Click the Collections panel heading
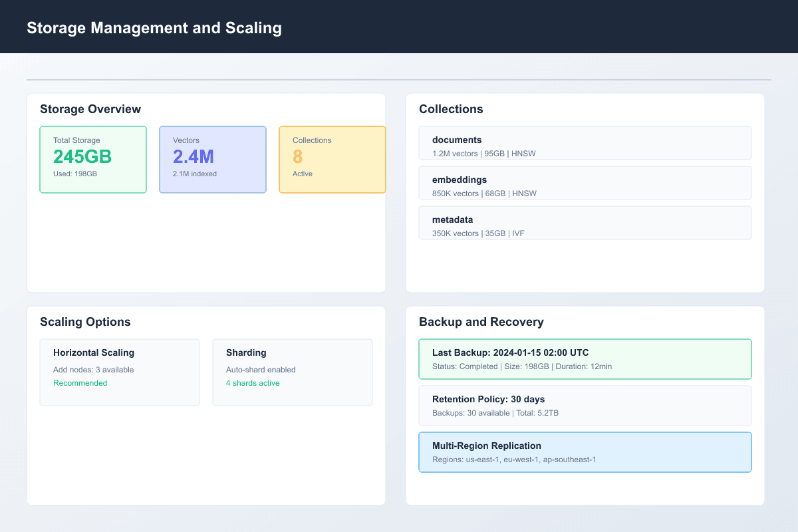The width and height of the screenshot is (798, 532). (451, 109)
